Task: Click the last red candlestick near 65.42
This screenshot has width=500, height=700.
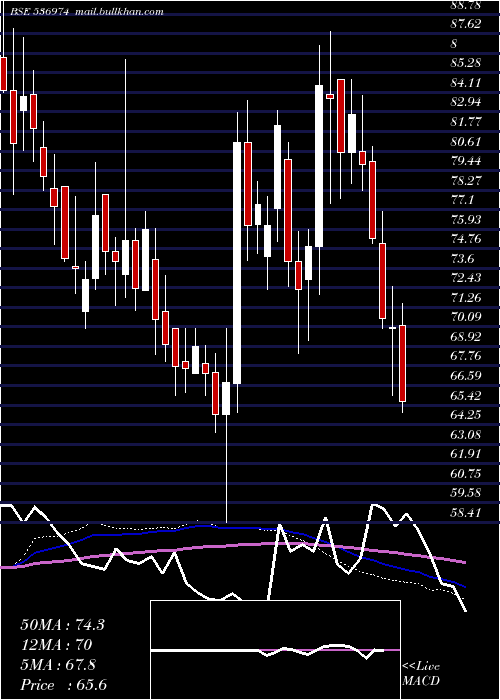Action: [402, 363]
